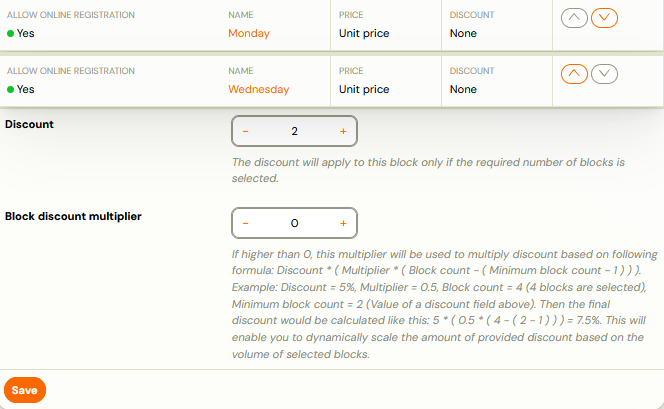
Task: Open the Monday block name link
Action: [249, 34]
